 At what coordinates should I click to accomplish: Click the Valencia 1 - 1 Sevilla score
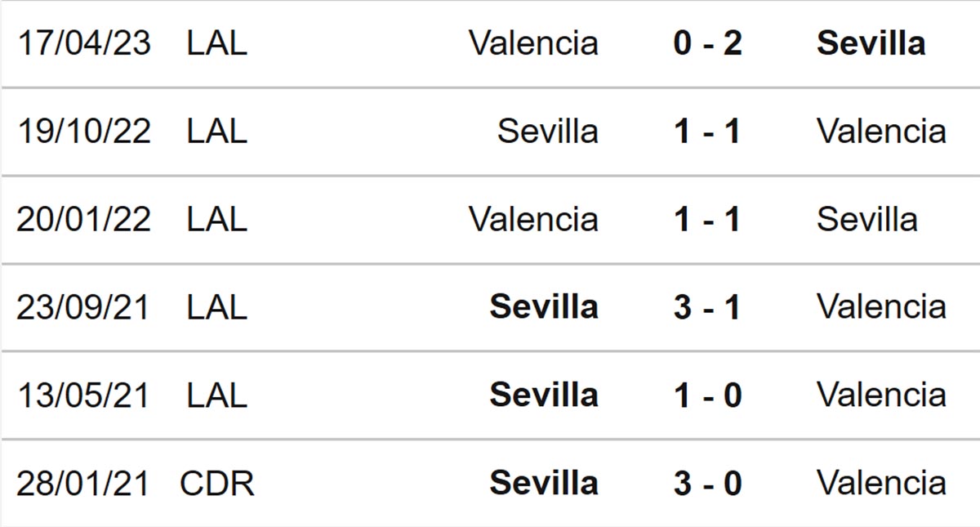tap(707, 220)
